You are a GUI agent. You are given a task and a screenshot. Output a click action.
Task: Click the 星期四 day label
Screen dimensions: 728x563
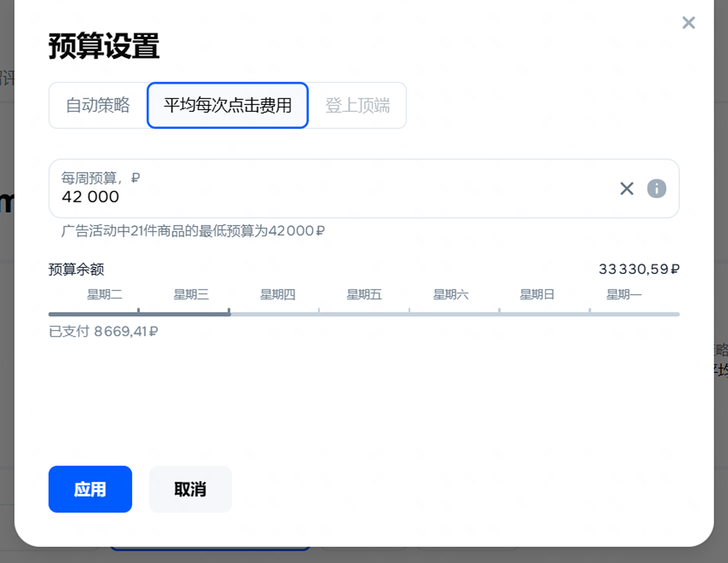278,295
